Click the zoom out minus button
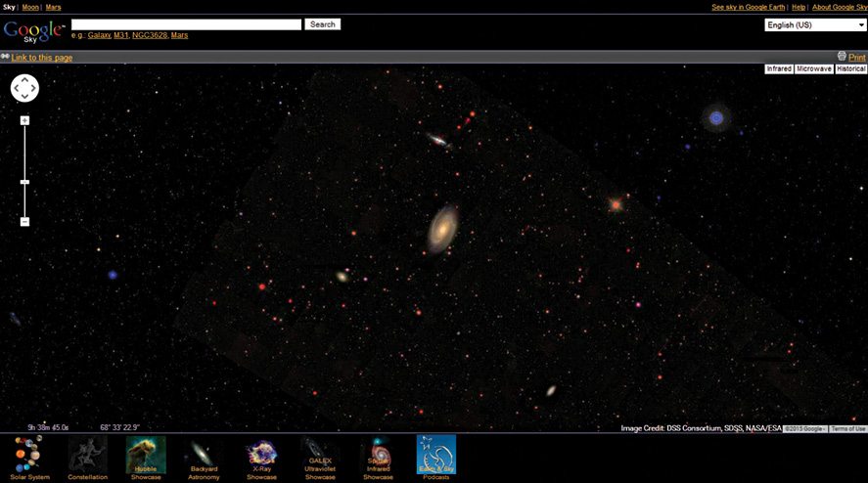Screen dimensions: 868x483 pos(24,222)
